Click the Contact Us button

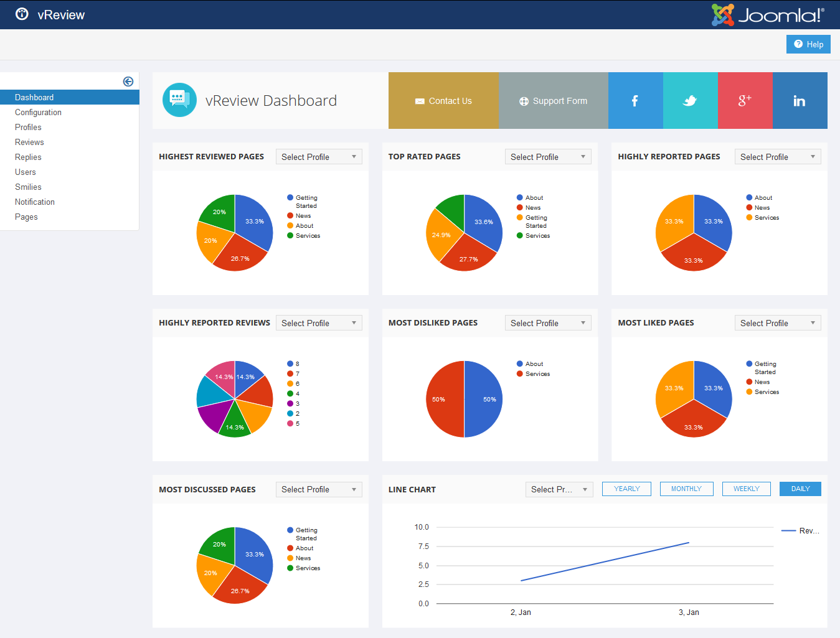coord(443,101)
